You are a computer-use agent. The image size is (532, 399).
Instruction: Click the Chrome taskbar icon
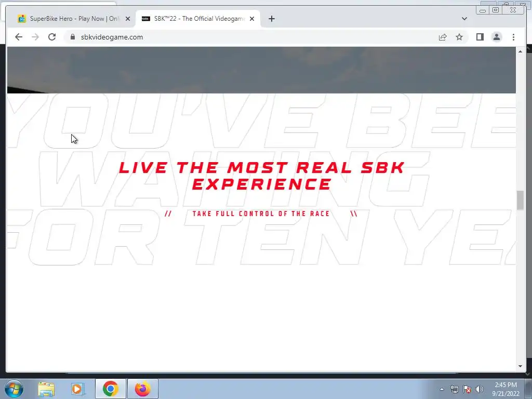point(110,389)
